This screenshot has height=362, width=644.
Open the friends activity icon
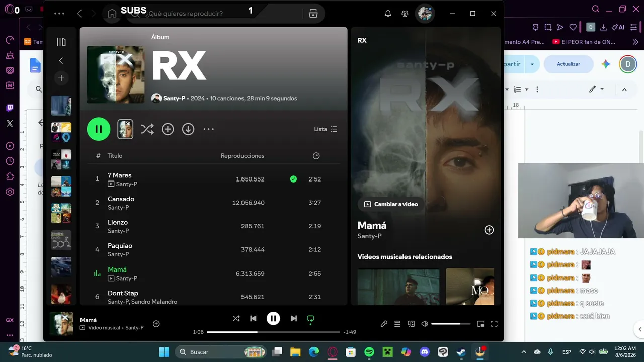(x=405, y=14)
